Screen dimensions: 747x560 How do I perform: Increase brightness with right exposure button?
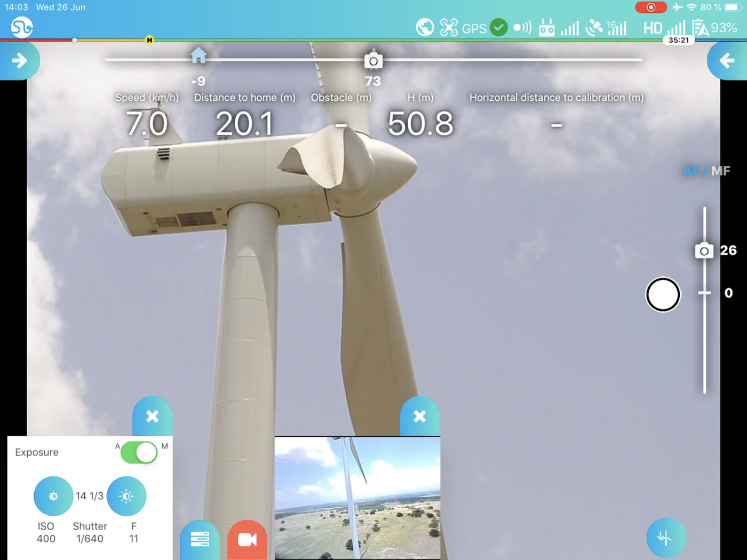point(126,496)
